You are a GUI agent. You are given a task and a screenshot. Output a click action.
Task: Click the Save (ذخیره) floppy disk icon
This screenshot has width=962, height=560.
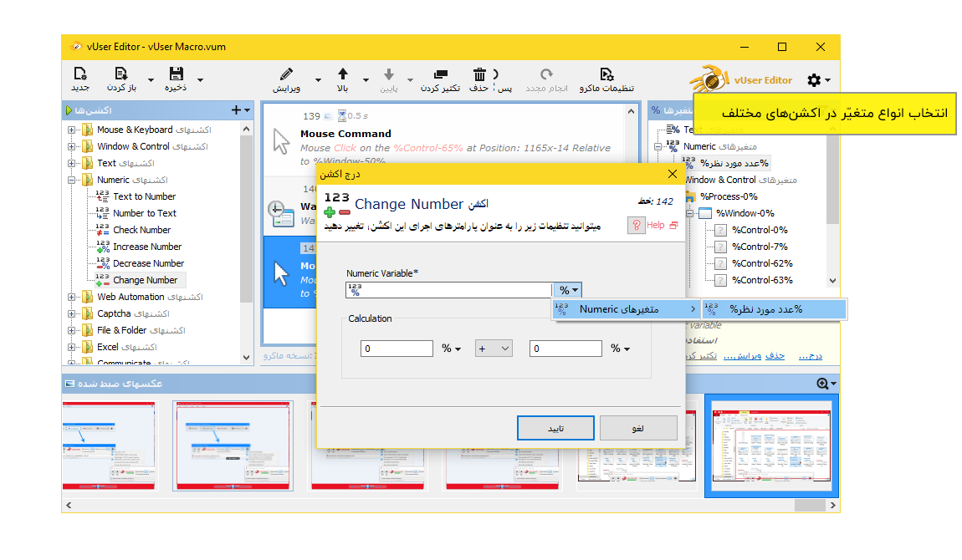coord(176,74)
